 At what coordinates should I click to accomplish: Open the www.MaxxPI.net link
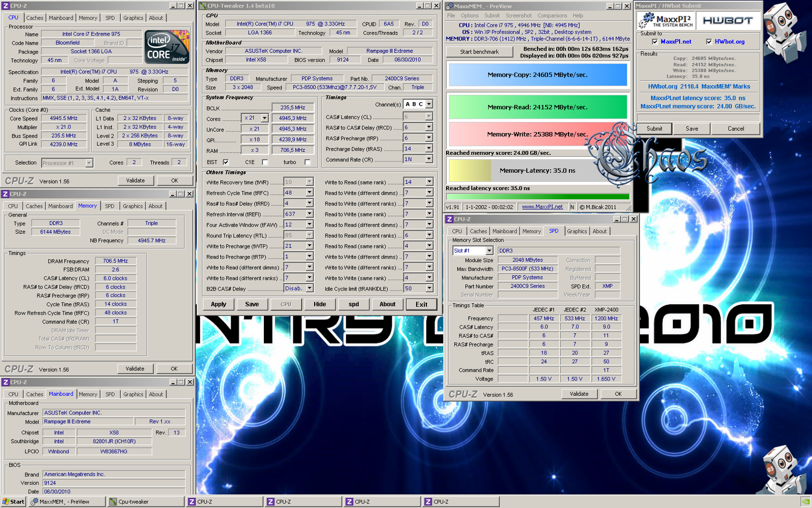542,207
